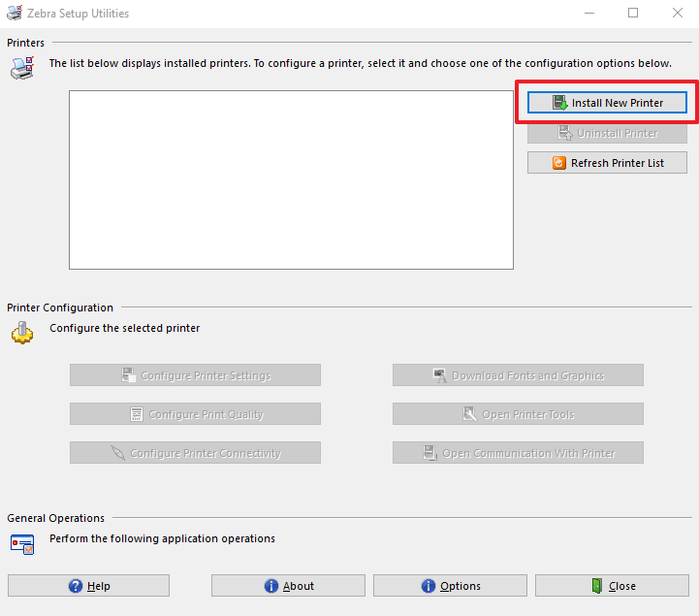Open Configure Printer Settings
699x616 pixels.
tap(195, 375)
